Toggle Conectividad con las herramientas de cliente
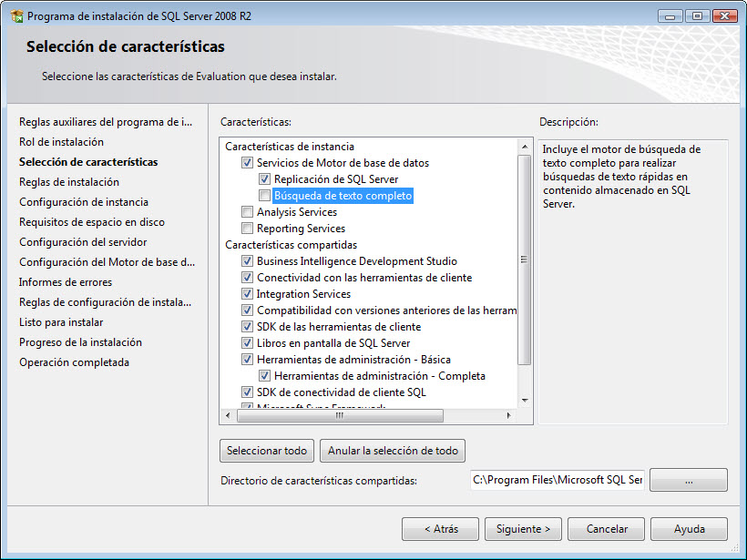747x560 pixels. tap(247, 278)
